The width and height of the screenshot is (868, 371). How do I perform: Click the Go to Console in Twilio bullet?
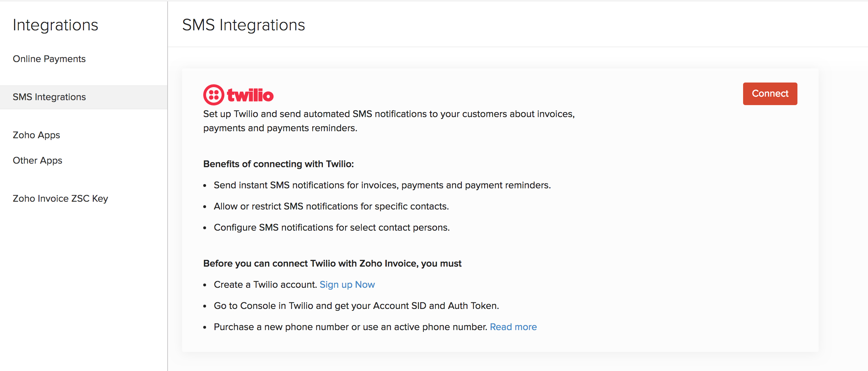pyautogui.click(x=356, y=306)
